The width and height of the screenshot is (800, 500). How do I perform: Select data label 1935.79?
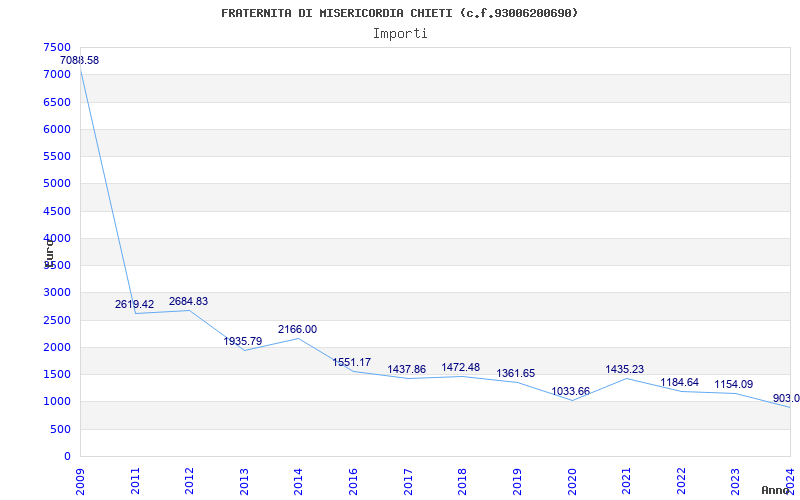click(243, 341)
